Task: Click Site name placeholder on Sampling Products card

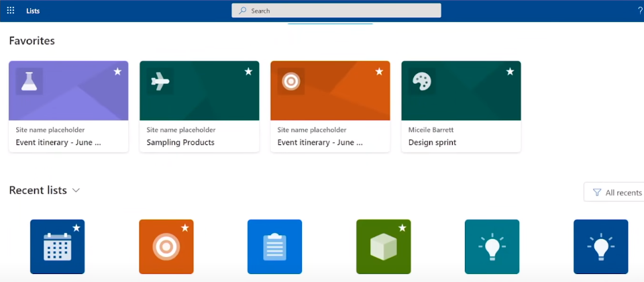Action: pyautogui.click(x=181, y=130)
